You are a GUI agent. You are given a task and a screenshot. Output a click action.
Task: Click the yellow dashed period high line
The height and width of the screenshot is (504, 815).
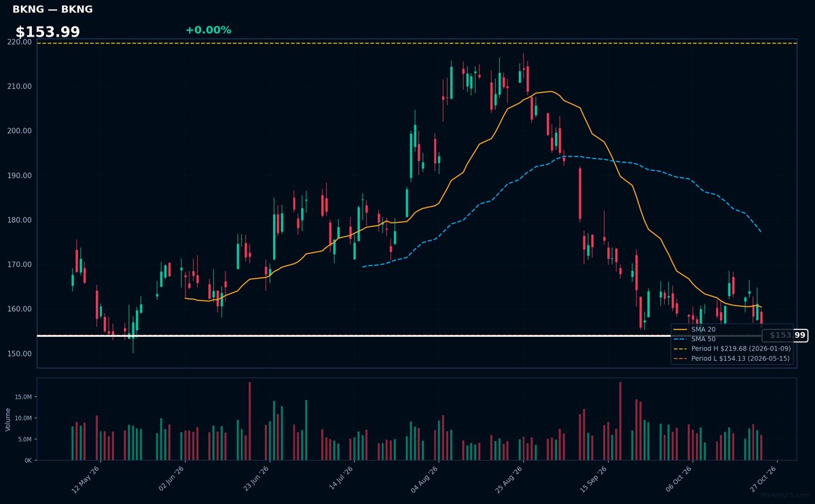[416, 43]
